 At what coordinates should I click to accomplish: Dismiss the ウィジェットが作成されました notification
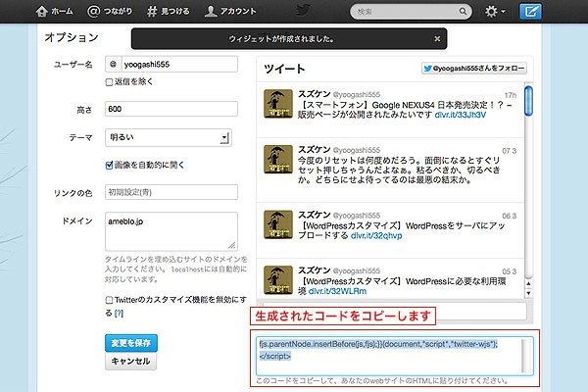click(x=437, y=38)
